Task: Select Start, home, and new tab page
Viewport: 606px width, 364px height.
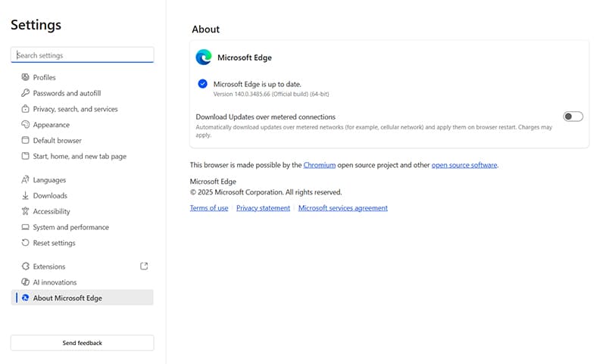Action: coord(83,157)
